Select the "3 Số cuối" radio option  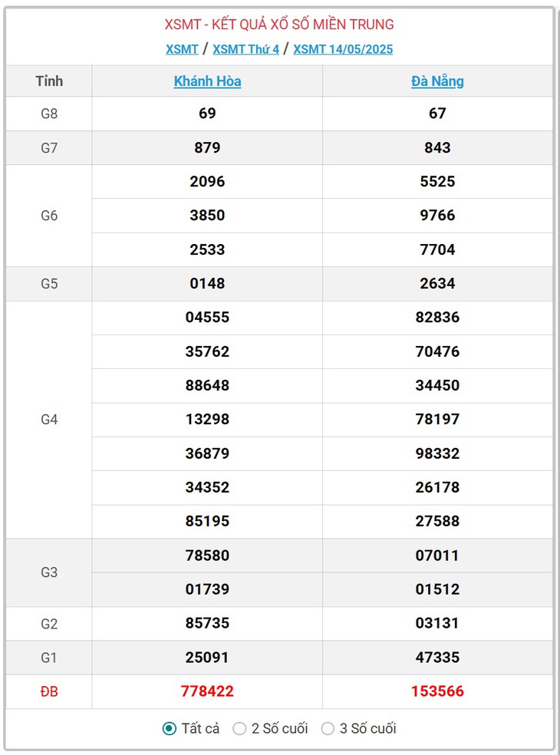328,728
